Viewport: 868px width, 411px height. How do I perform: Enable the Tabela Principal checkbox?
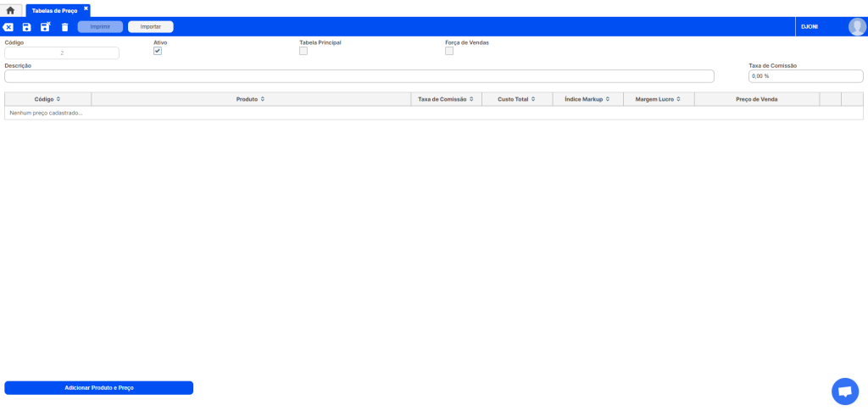[x=303, y=51]
